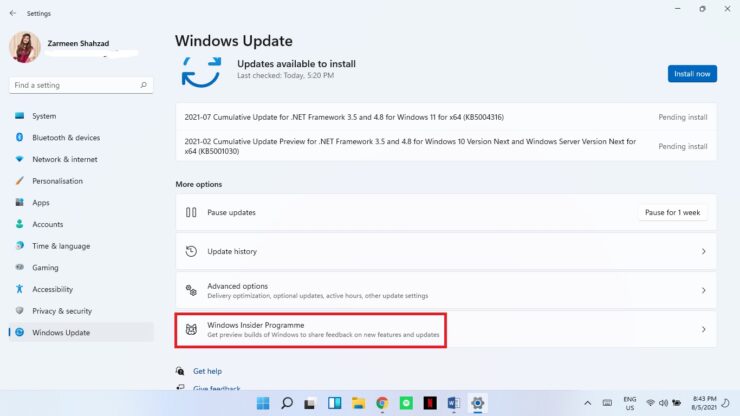Click the Apps icon in sidebar
Screen dimensions: 740x416
(x=19, y=202)
